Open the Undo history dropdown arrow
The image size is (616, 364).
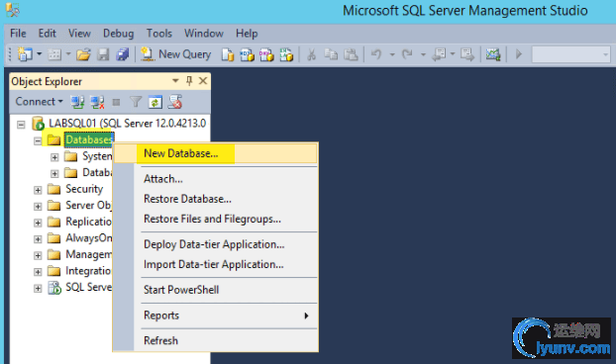click(392, 54)
